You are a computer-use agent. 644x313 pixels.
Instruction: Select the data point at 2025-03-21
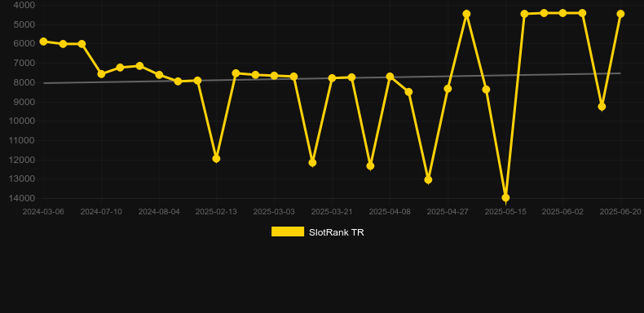pos(333,78)
